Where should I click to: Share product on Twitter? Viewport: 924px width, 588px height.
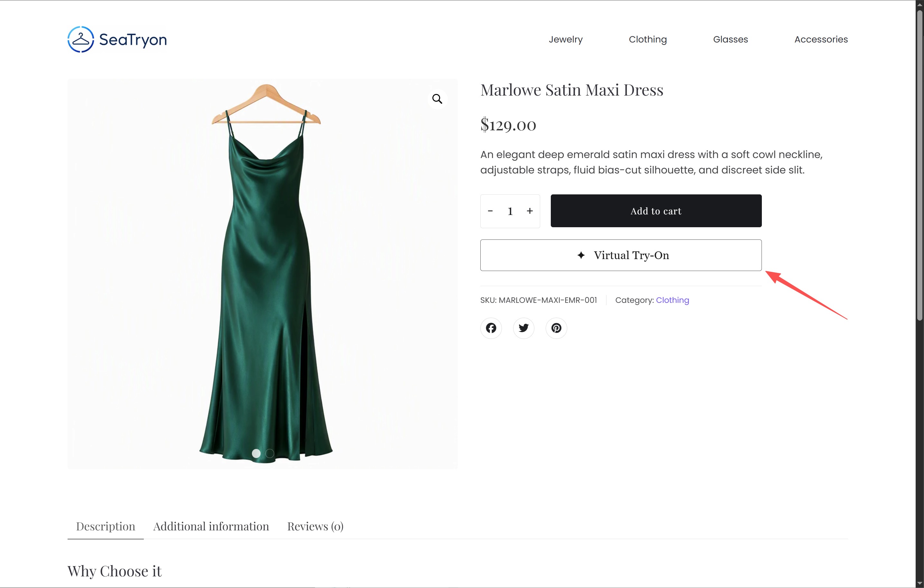[x=523, y=328]
